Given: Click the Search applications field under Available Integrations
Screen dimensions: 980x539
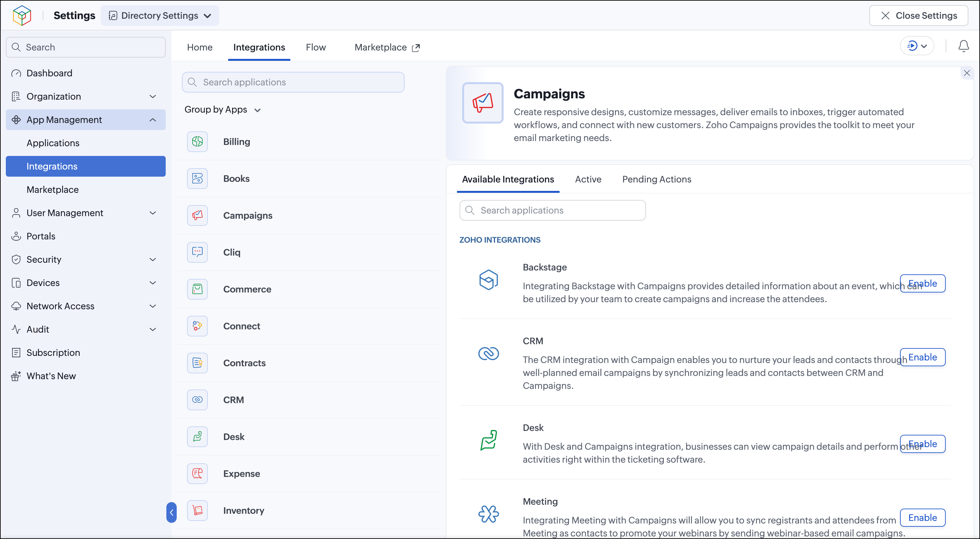Looking at the screenshot, I should pyautogui.click(x=552, y=211).
